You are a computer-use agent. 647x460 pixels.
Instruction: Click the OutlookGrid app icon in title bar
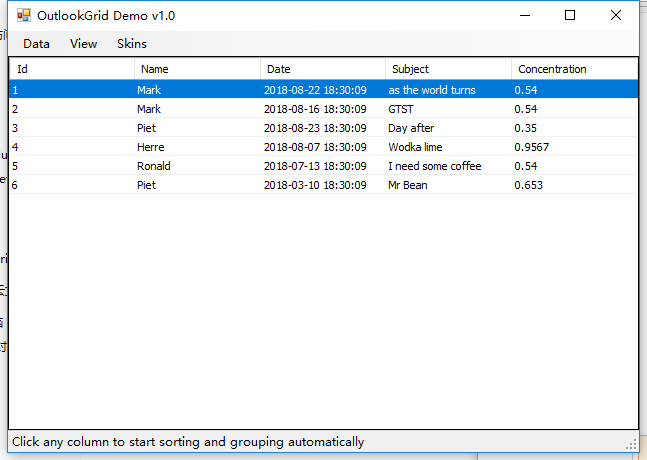click(x=24, y=15)
